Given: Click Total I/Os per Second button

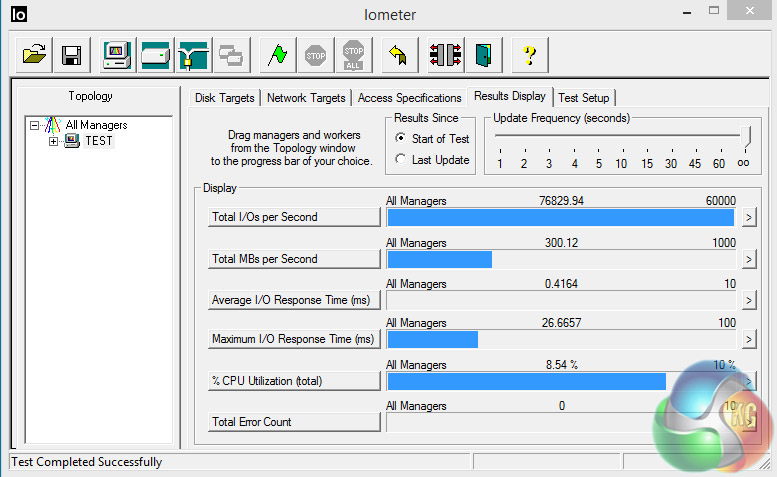Looking at the screenshot, I should point(294,217).
